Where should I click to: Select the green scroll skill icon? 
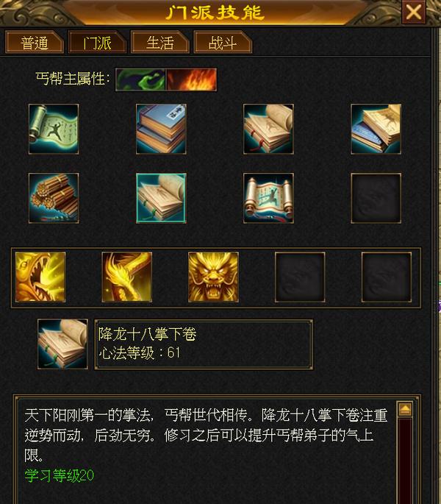click(54, 129)
